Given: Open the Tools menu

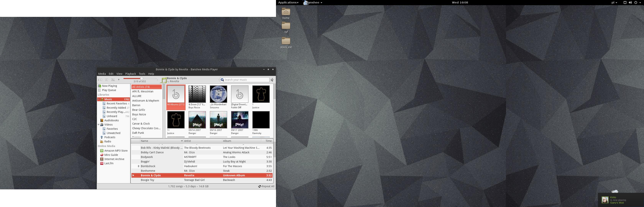Looking at the screenshot, I should (x=142, y=74).
